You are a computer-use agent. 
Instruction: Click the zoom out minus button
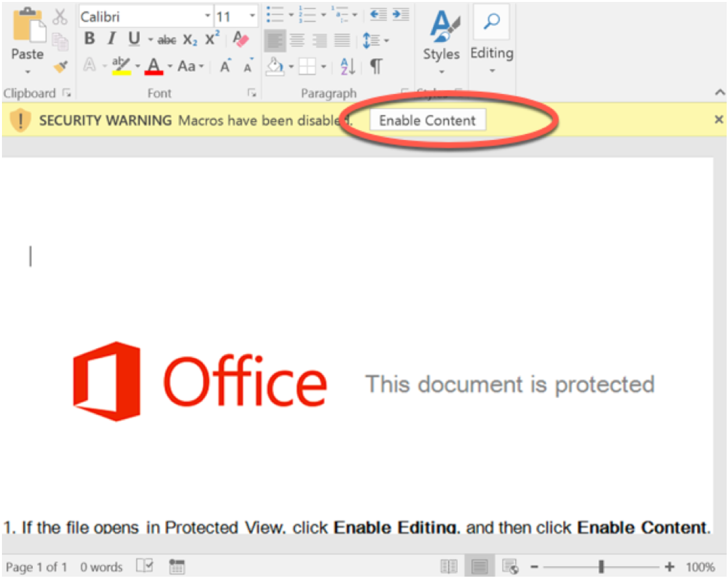534,567
